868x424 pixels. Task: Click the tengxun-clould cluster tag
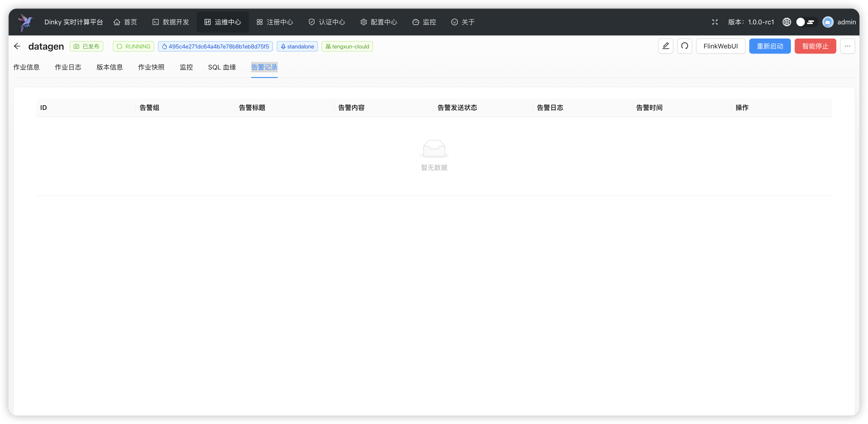pos(347,47)
